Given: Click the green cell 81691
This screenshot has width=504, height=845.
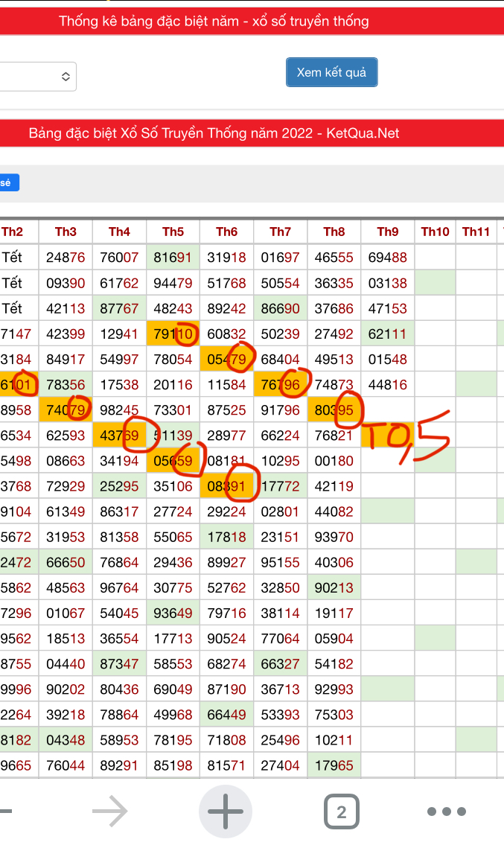Looking at the screenshot, I should 173,258.
